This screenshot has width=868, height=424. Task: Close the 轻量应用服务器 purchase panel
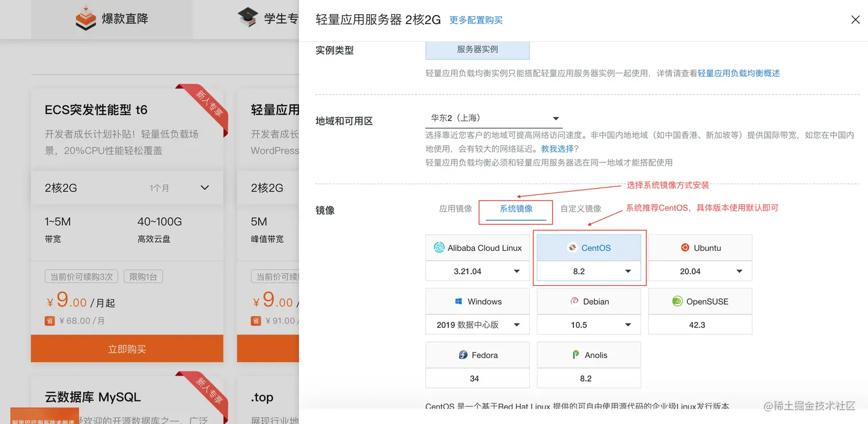[855, 20]
